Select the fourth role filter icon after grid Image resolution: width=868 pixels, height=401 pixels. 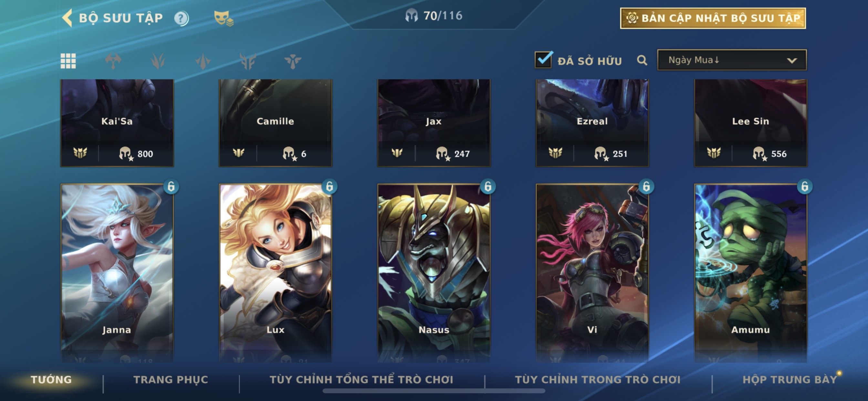(248, 61)
